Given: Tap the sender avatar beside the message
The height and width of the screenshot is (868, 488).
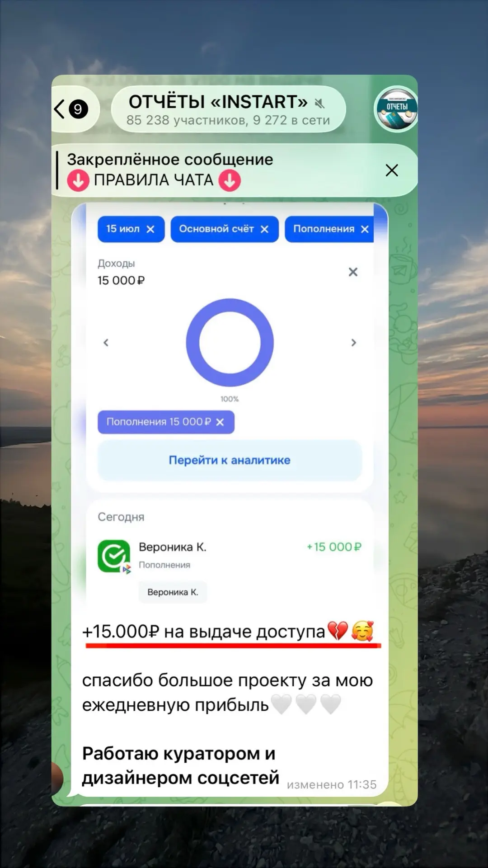Looking at the screenshot, I should pos(57,778).
